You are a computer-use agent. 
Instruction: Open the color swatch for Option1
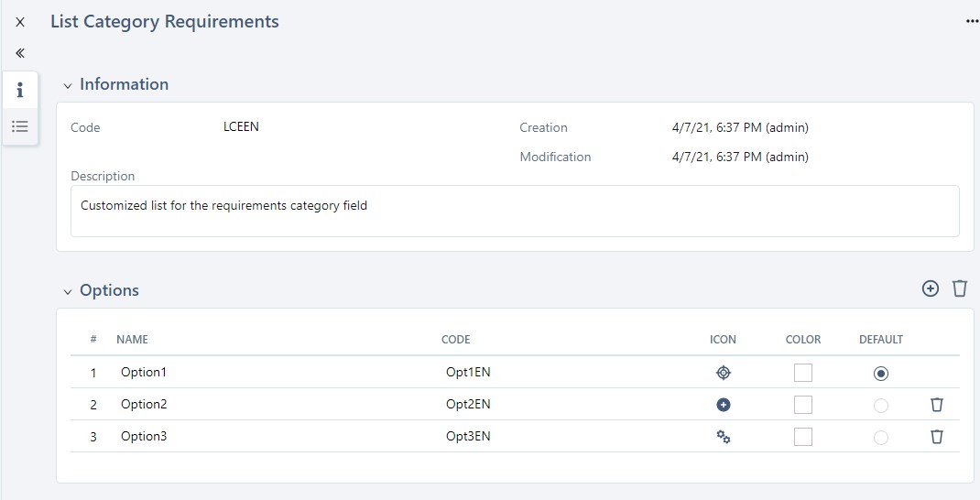[x=803, y=373]
